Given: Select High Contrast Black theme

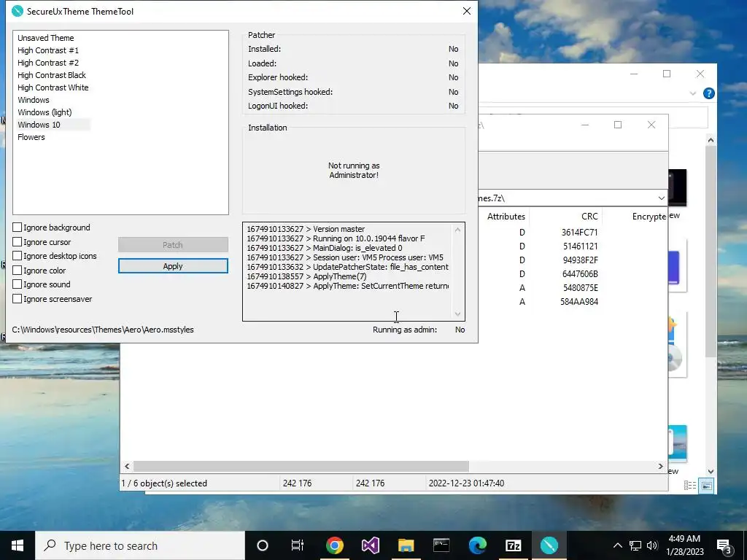Looking at the screenshot, I should coord(52,75).
